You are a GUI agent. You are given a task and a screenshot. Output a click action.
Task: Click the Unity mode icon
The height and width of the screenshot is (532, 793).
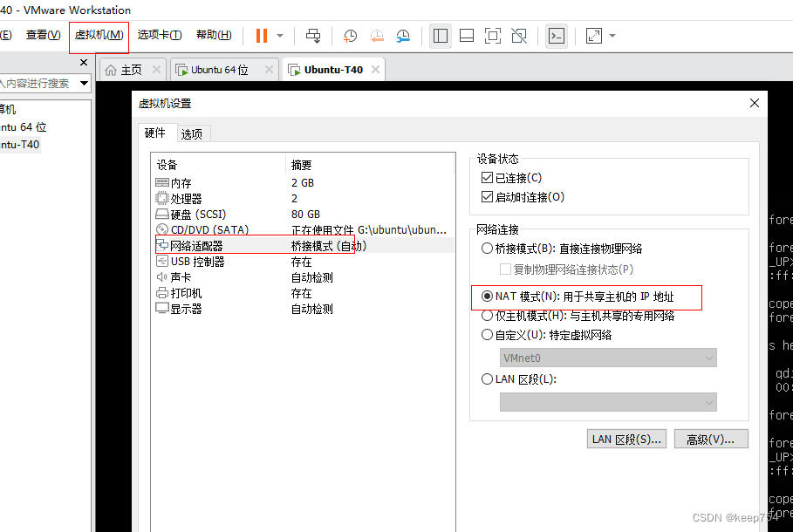click(519, 36)
